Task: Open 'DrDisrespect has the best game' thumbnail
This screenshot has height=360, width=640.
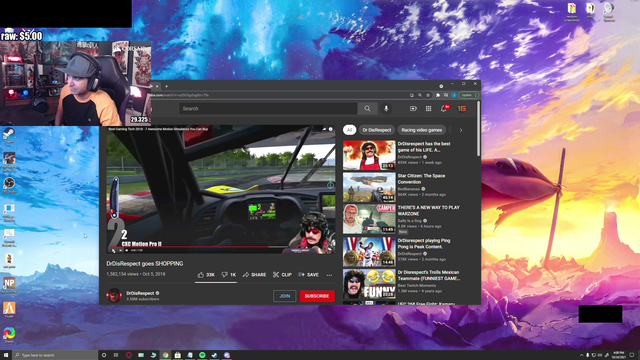Action: point(369,155)
